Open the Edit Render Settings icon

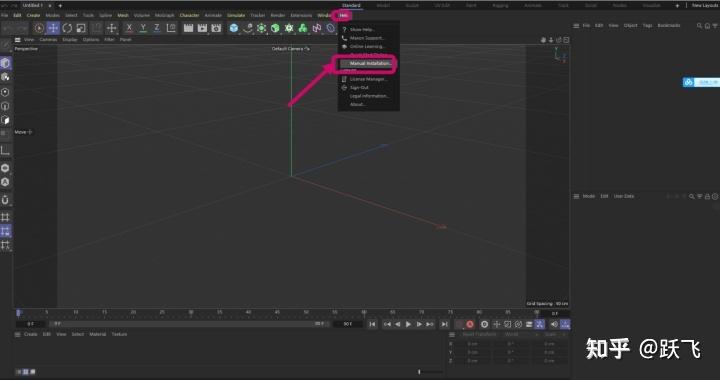216,28
